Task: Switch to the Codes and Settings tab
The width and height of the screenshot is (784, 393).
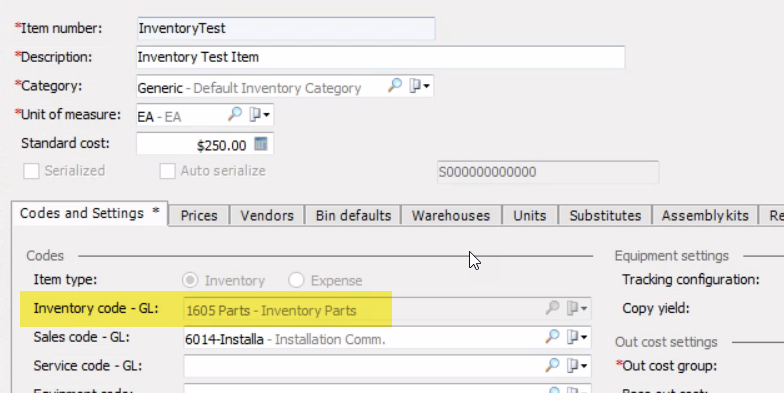Action: tap(90, 214)
